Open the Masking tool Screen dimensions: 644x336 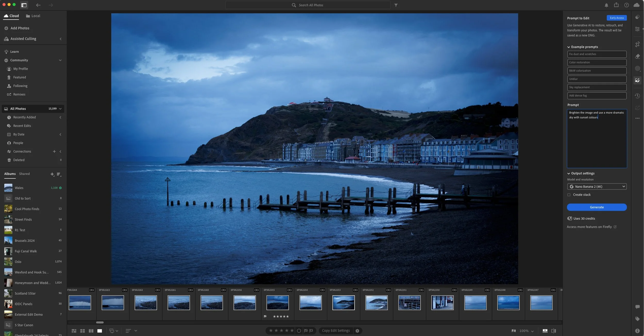pyautogui.click(x=637, y=68)
